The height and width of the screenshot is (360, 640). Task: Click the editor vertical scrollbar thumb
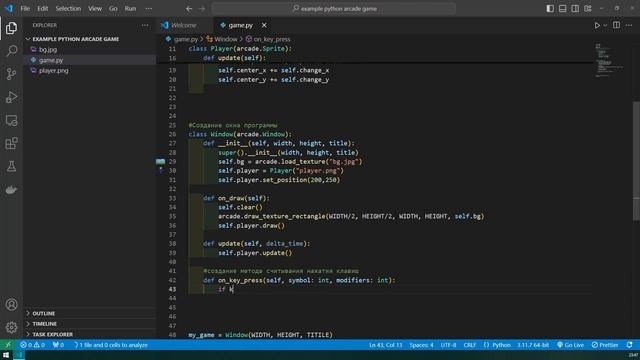tap(636, 161)
